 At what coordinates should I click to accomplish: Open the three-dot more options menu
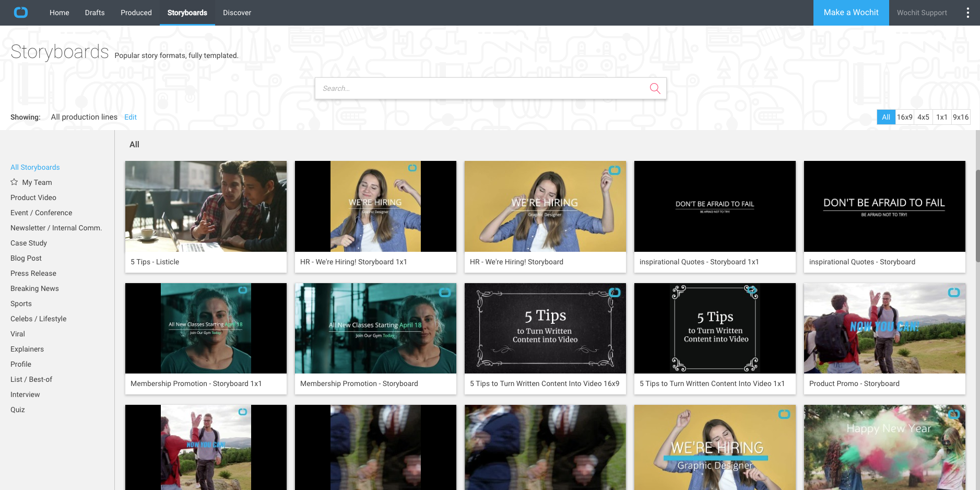(x=967, y=13)
